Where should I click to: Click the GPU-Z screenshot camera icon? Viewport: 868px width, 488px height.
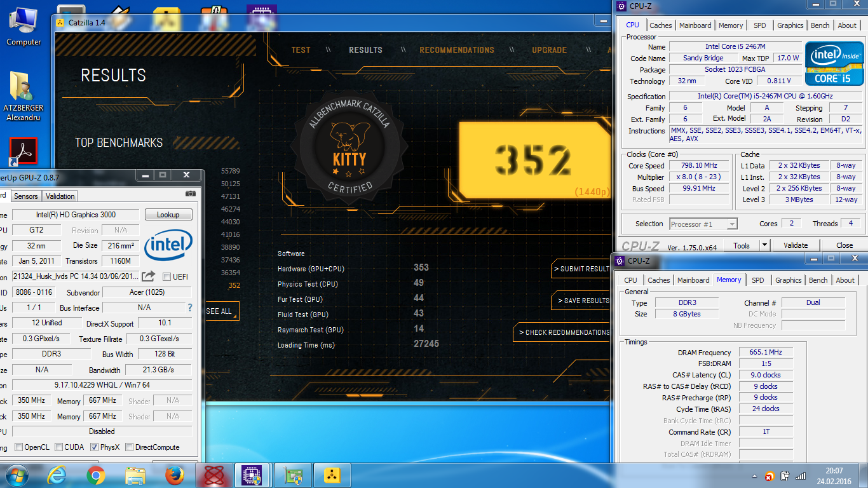191,193
